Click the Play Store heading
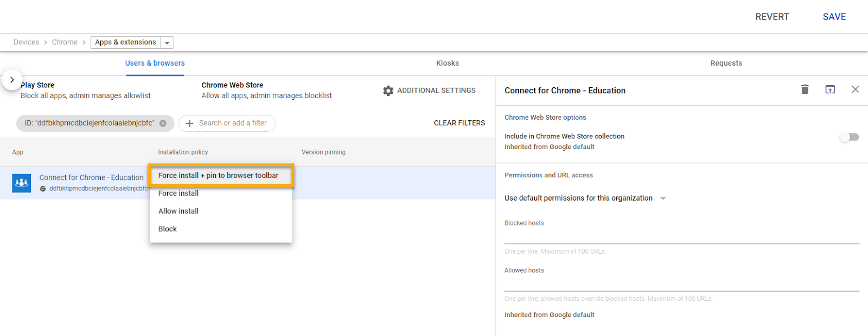Image resolution: width=868 pixels, height=336 pixels. pos(37,85)
